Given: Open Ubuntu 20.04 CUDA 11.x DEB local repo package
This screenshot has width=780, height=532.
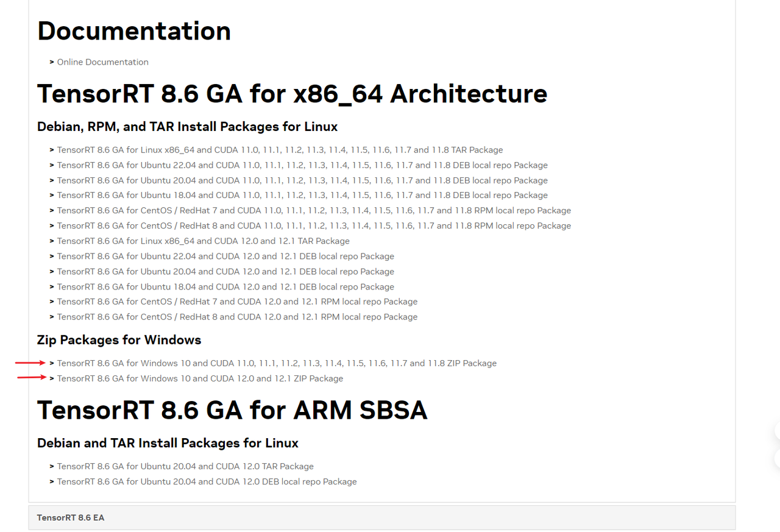Looking at the screenshot, I should [302, 180].
